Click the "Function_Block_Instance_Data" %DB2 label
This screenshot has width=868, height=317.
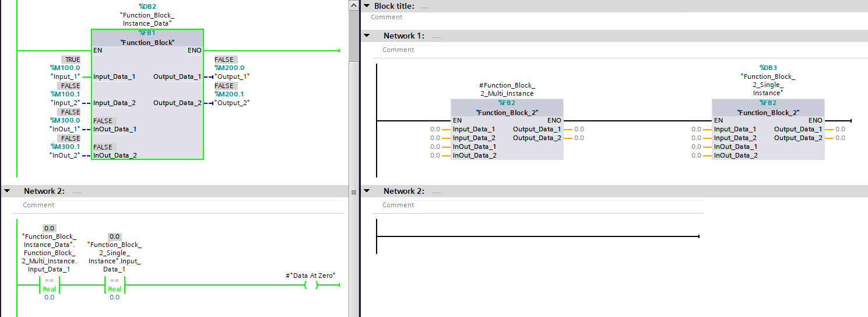[146, 19]
